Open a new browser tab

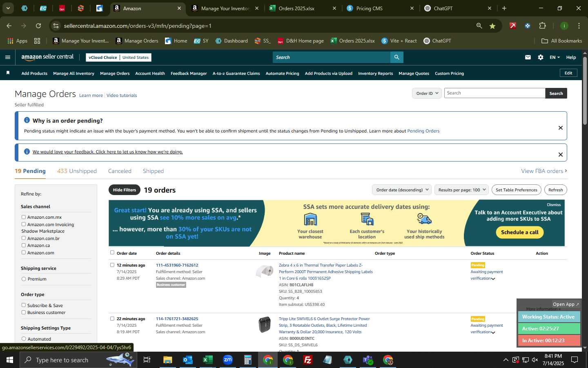click(504, 8)
